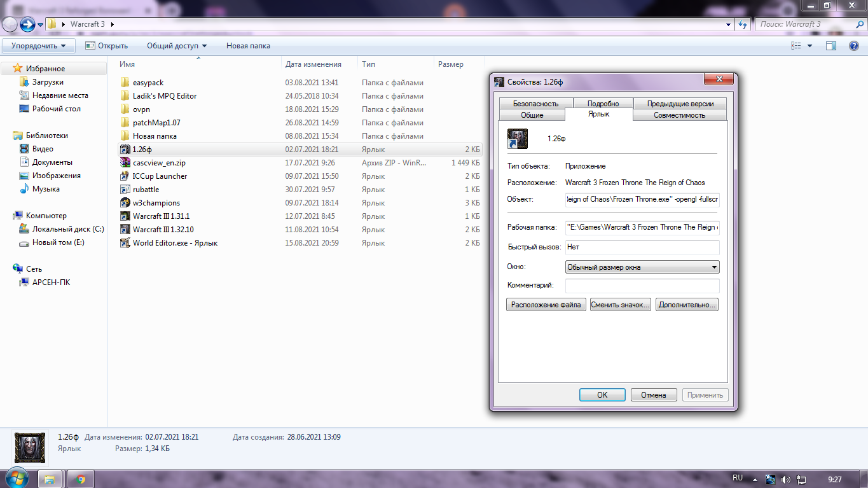Switch to the Безопасность tab
Image resolution: width=868 pixels, height=488 pixels.
(x=535, y=104)
